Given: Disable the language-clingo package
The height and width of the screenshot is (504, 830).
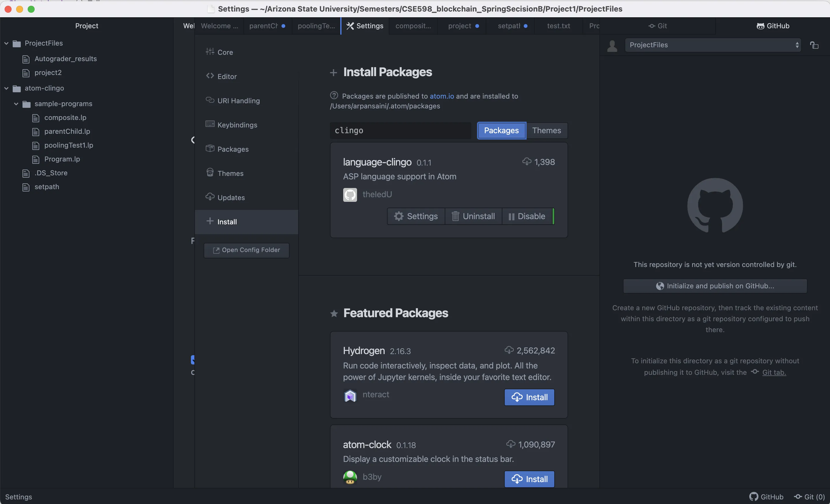Looking at the screenshot, I should pos(527,216).
